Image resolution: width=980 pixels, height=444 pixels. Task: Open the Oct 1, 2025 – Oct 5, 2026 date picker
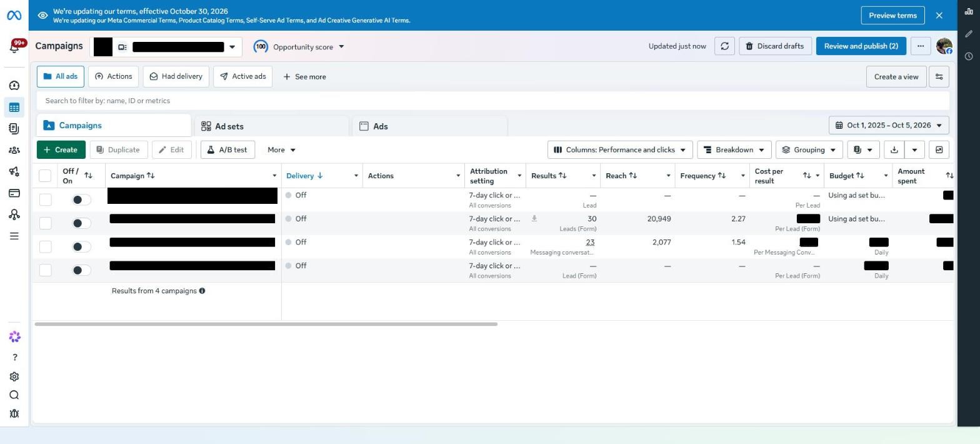coord(889,125)
